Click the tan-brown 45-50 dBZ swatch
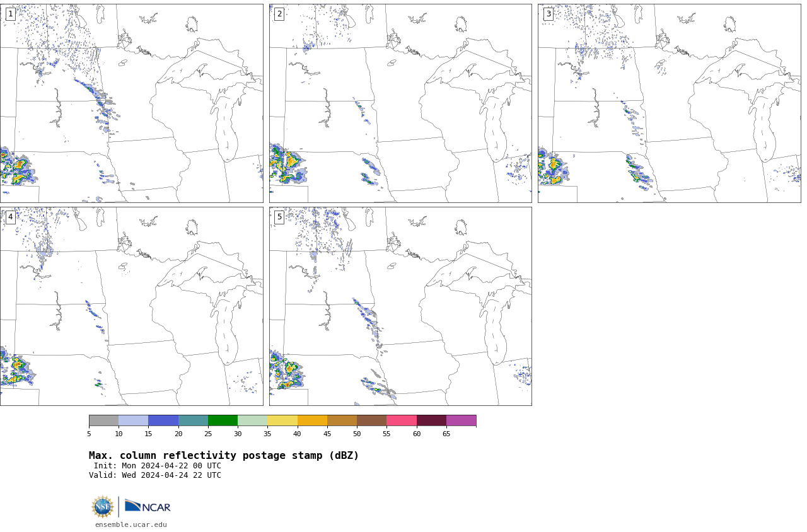 click(342, 420)
